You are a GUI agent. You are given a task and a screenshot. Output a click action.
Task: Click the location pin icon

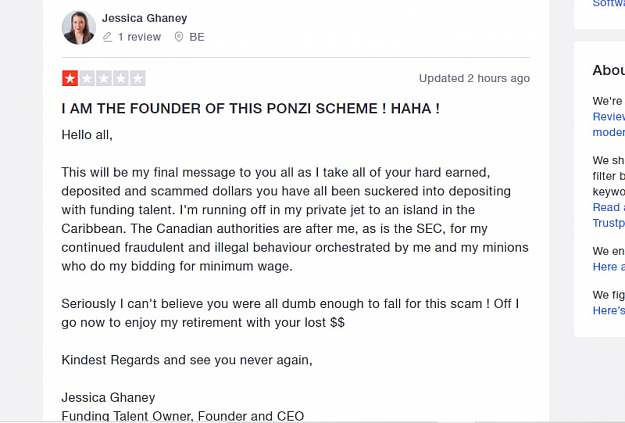point(179,37)
